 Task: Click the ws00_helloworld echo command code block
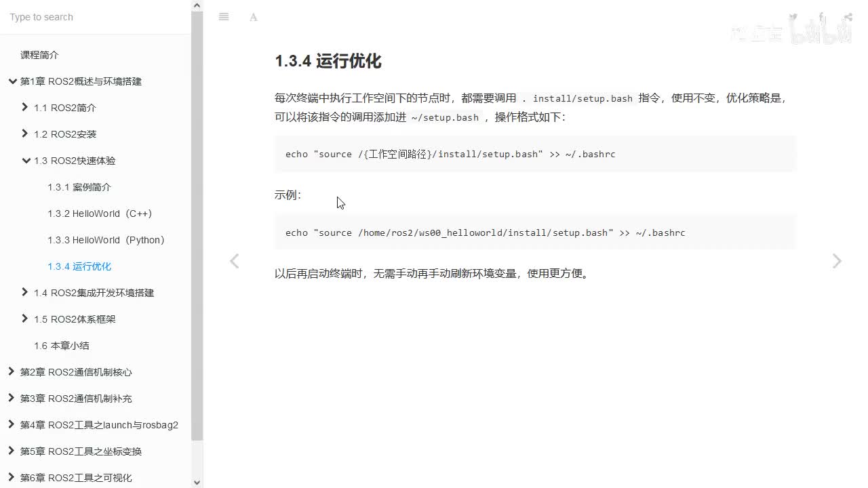pos(535,232)
